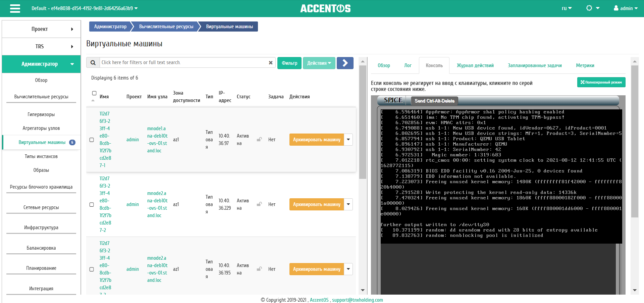Open the Действия actions dropdown
Viewport: 644px width, 303px height.
pos(319,63)
